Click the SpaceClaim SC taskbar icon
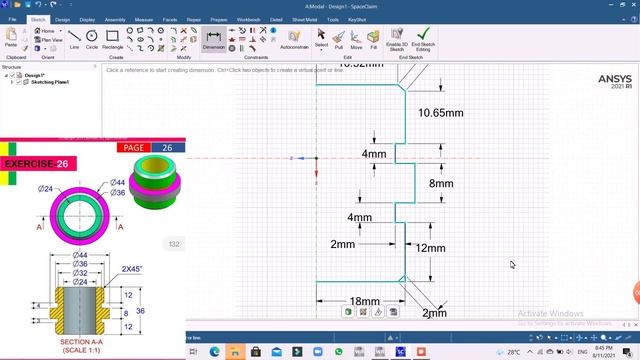 (400, 351)
